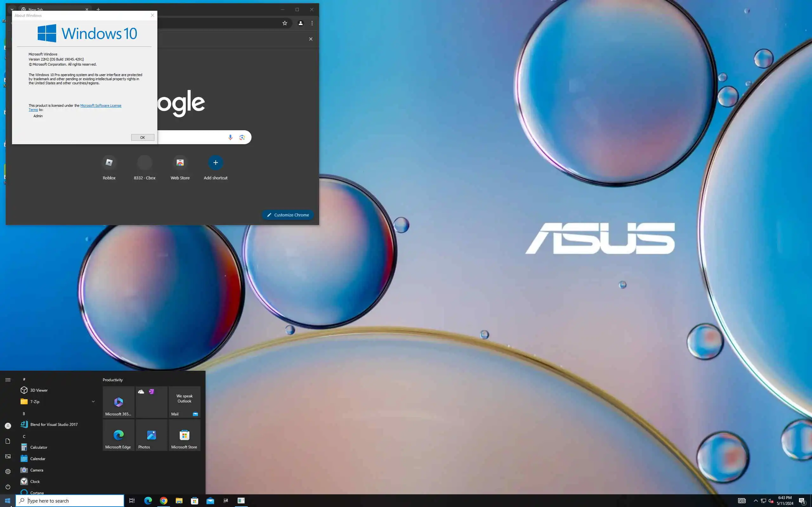Open a new Chrome tab
The width and height of the screenshot is (812, 507).
coord(98,9)
